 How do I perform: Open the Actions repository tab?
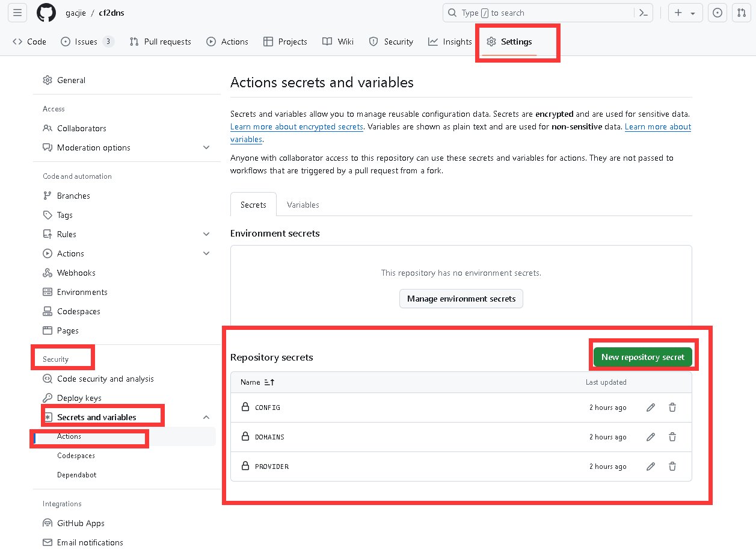click(x=227, y=42)
